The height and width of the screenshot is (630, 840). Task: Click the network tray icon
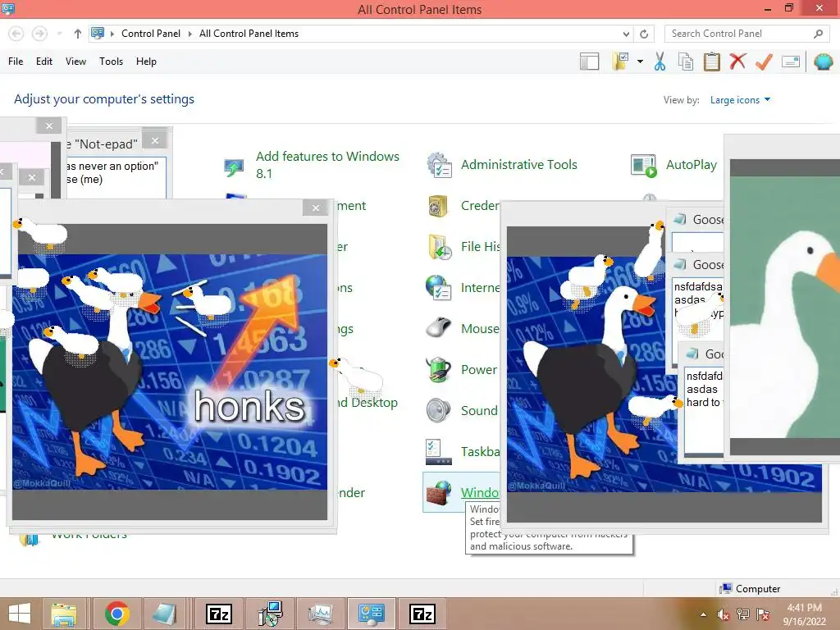[743, 614]
